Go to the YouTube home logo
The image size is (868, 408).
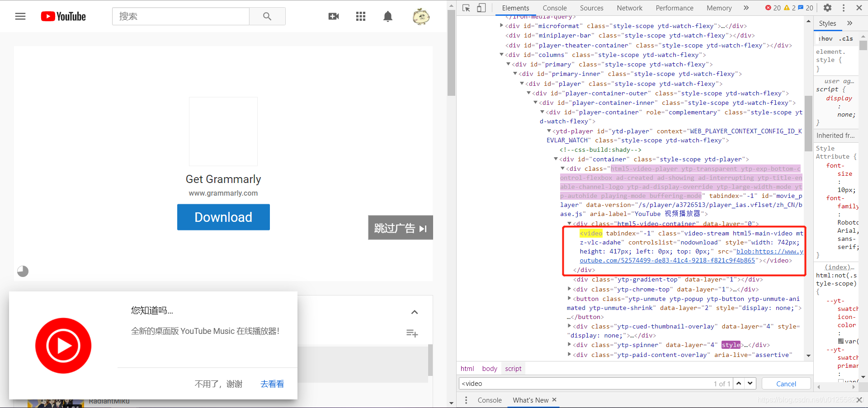pyautogui.click(x=63, y=16)
